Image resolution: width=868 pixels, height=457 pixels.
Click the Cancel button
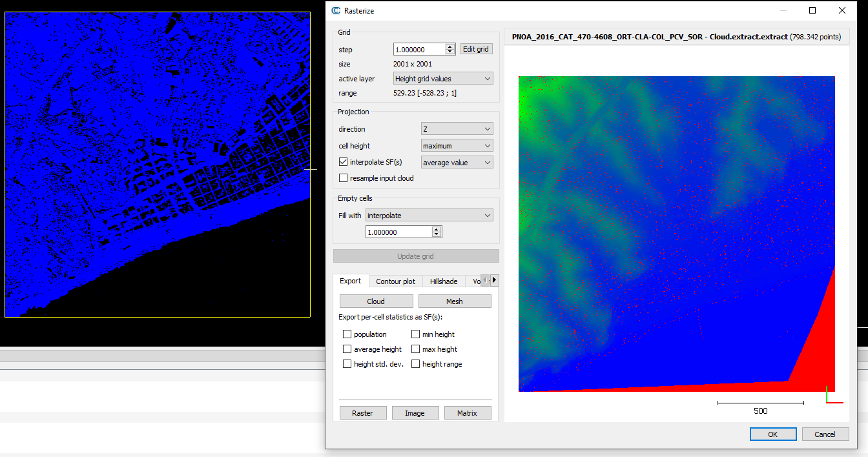[825, 434]
